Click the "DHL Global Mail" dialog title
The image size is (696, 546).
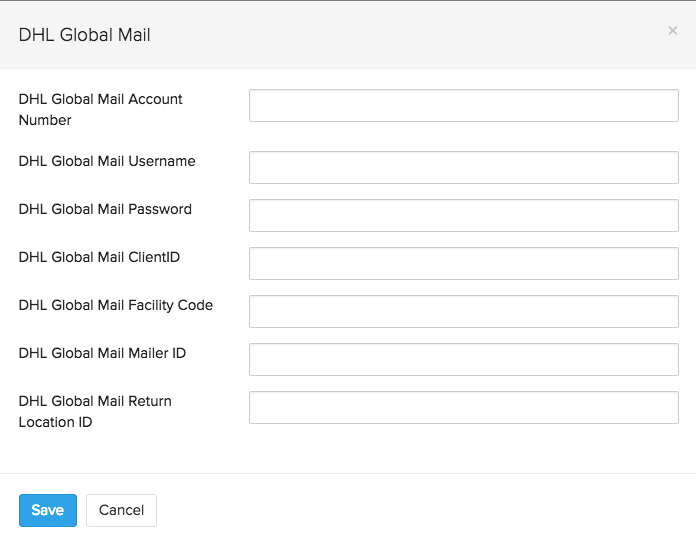[x=85, y=35]
